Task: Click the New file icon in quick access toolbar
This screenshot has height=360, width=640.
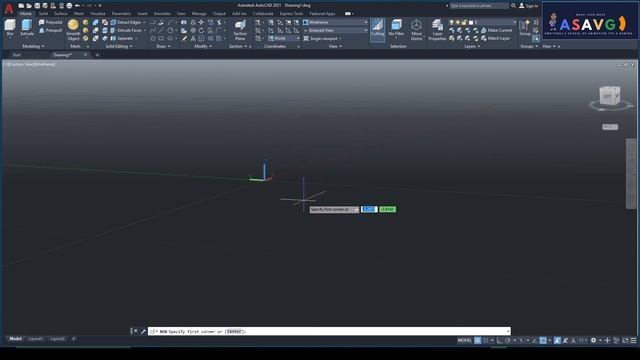Action: (x=21, y=6)
